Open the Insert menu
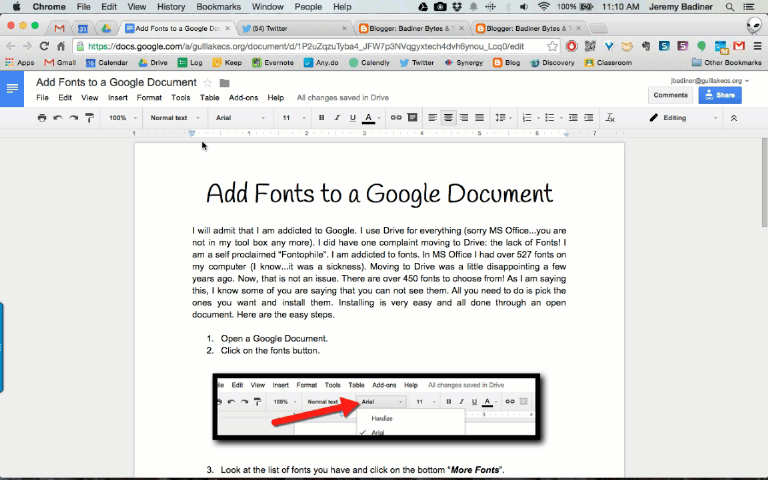Screen dimensions: 768x480 (118, 97)
